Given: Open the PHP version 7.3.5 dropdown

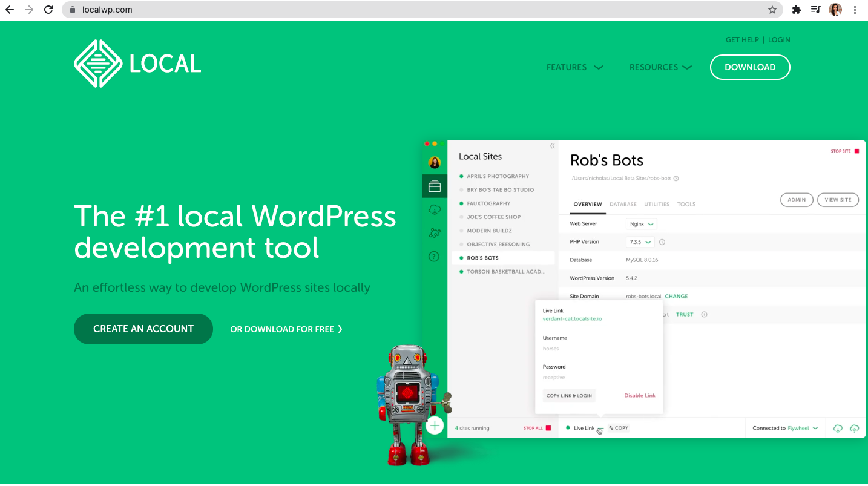Looking at the screenshot, I should (640, 242).
